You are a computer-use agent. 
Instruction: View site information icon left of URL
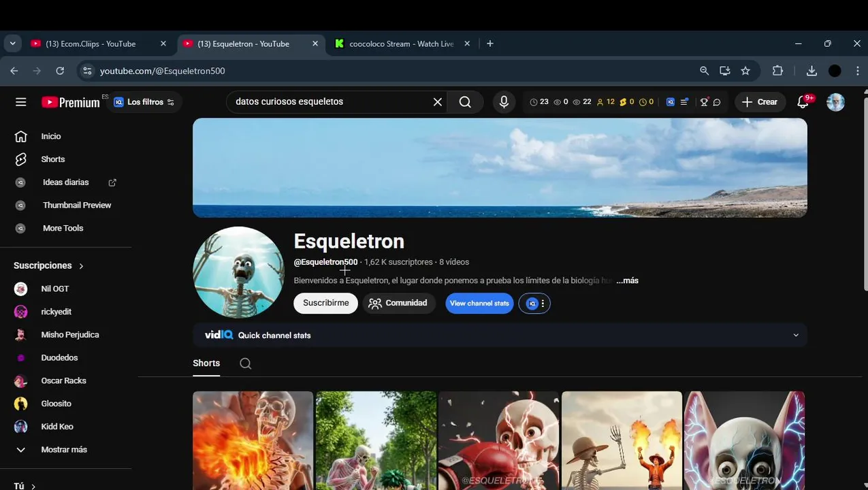coord(86,71)
